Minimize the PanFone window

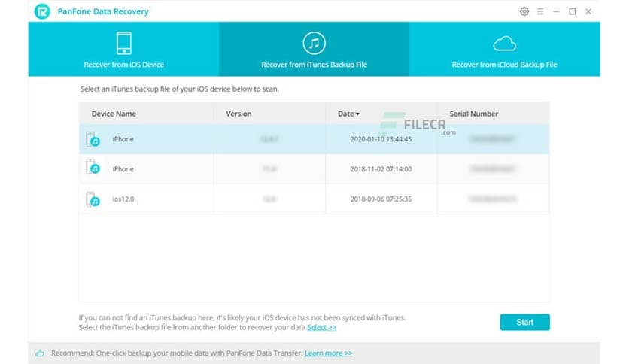[x=556, y=11]
